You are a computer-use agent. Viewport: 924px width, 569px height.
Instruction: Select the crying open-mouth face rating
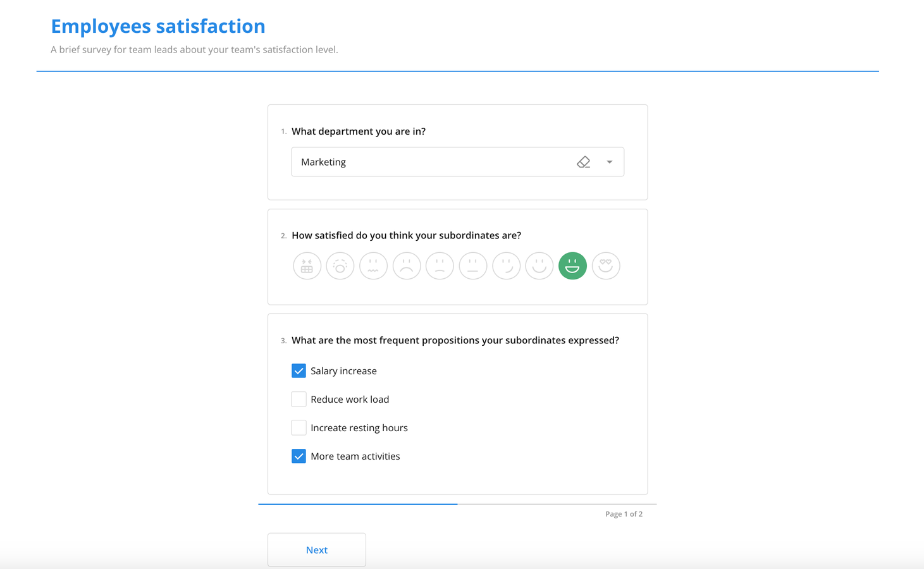point(340,266)
